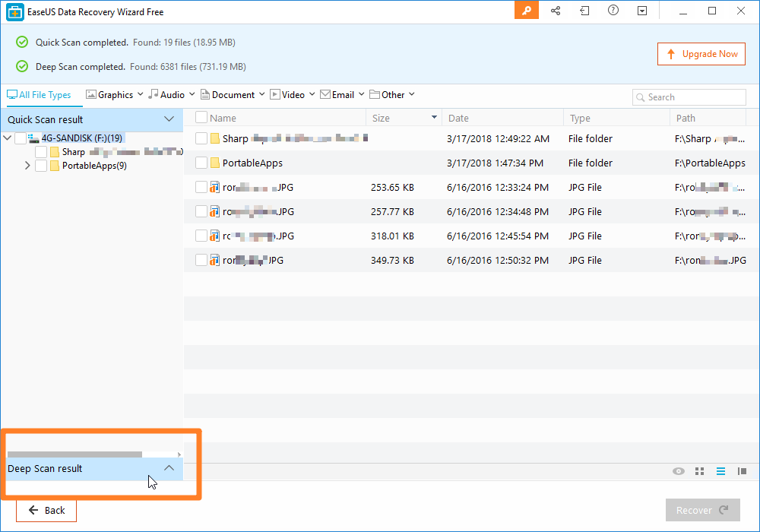Expand the PortableApps(9) tree node

(27, 166)
